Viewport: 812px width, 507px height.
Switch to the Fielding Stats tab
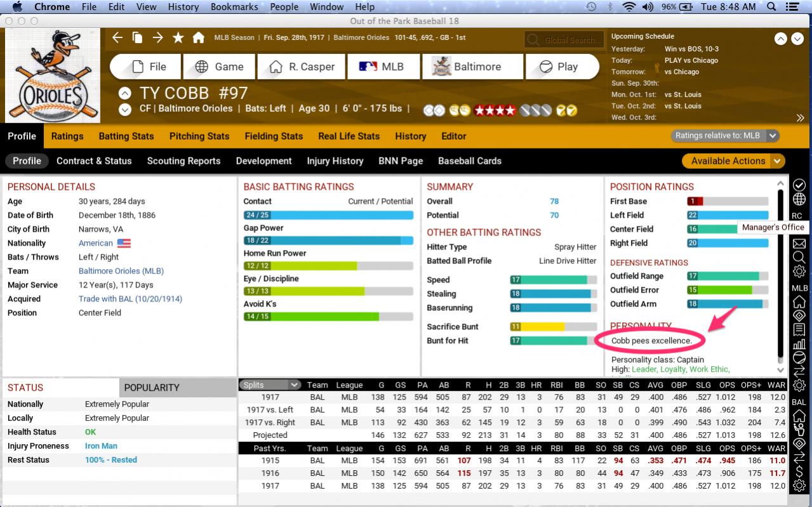click(x=274, y=136)
